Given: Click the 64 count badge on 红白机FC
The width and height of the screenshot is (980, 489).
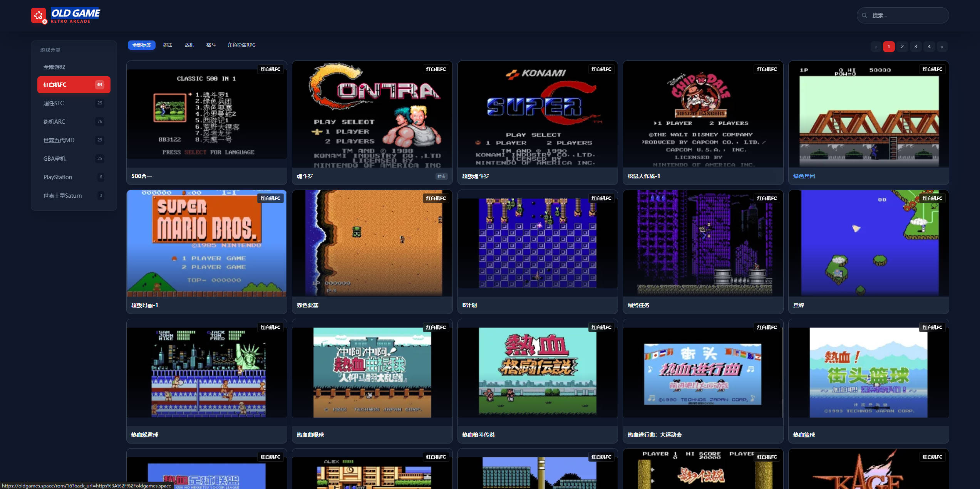Looking at the screenshot, I should (x=100, y=85).
